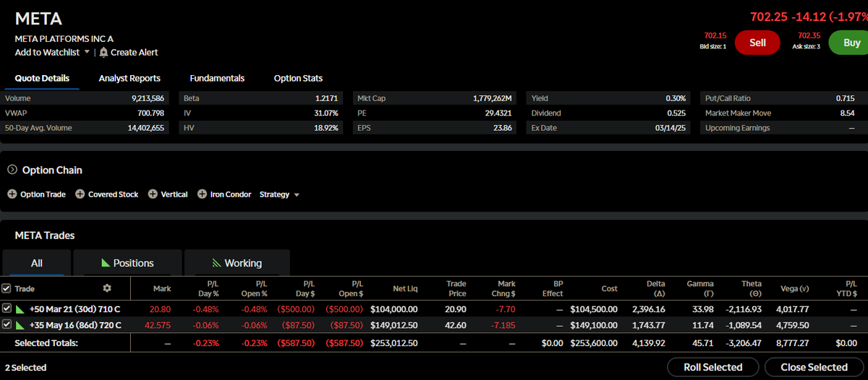Select the All trades tab

[36, 263]
